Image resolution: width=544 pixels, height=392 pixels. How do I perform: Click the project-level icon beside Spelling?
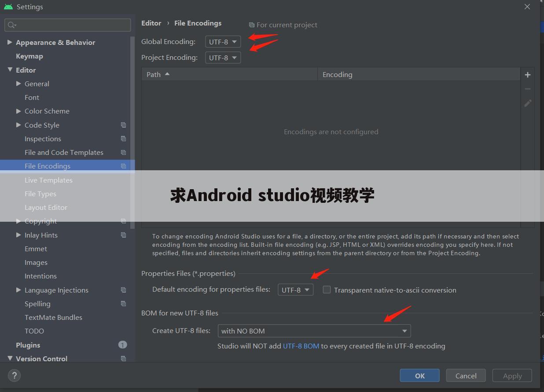pyautogui.click(x=123, y=304)
